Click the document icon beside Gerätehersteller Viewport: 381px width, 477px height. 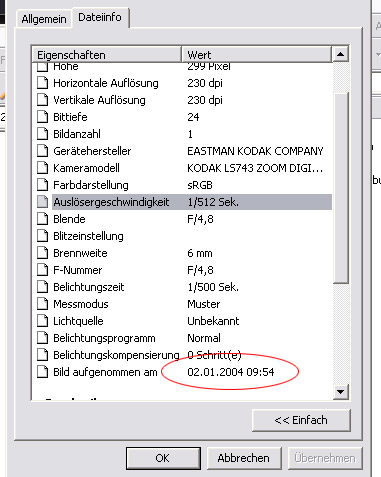pyautogui.click(x=42, y=151)
